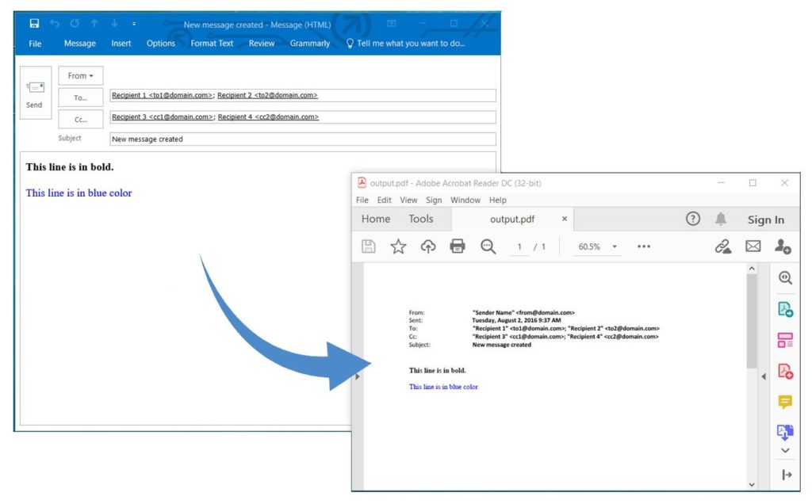Click the Send email button
The image size is (812, 504).
(35, 93)
